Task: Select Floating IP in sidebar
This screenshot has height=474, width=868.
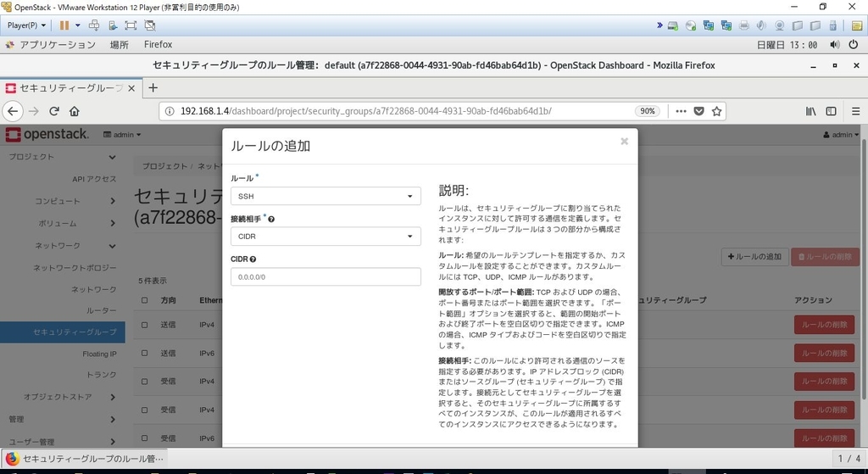Action: point(100,354)
